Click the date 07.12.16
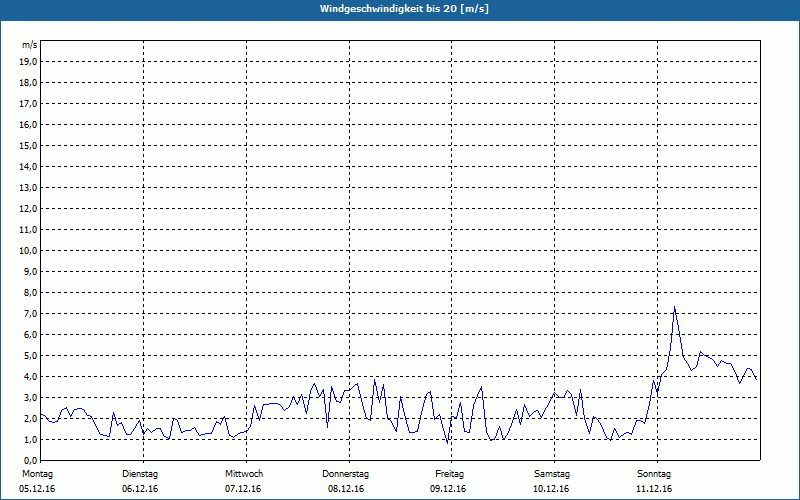This screenshot has height=500, width=800. [x=243, y=489]
